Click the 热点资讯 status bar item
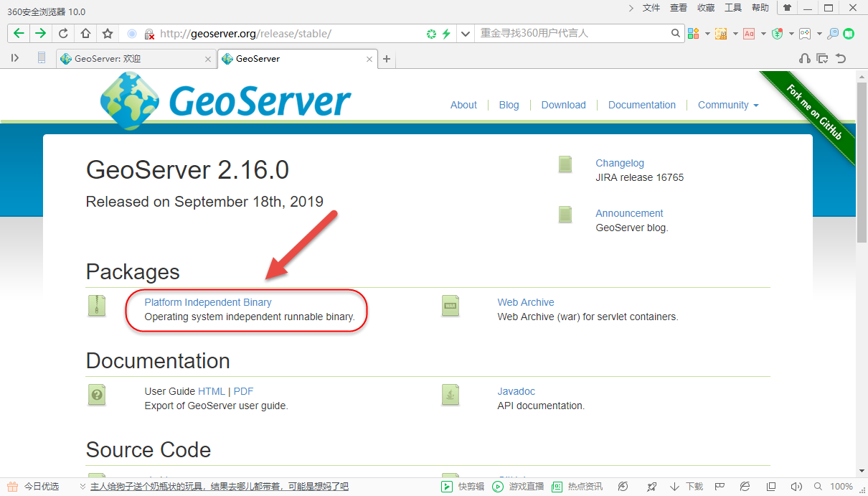 [x=577, y=487]
